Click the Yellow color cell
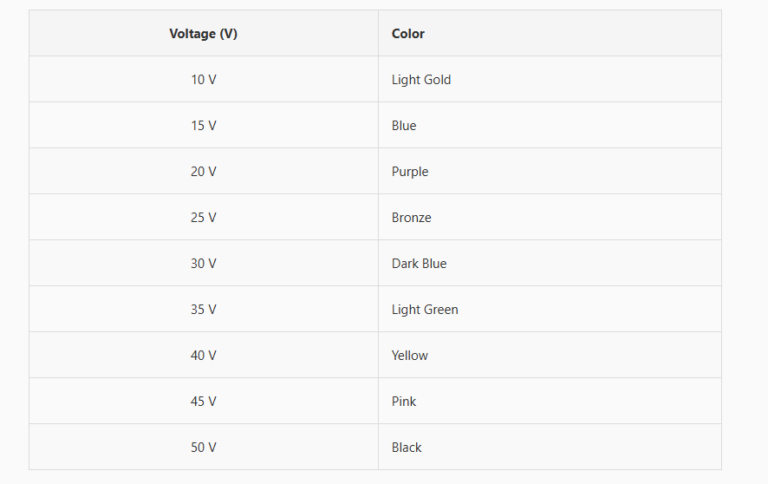 click(410, 356)
